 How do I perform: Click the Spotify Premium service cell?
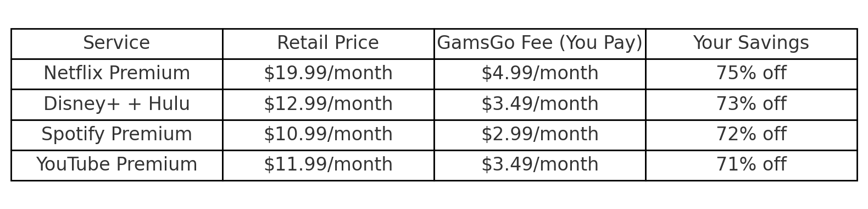click(116, 135)
